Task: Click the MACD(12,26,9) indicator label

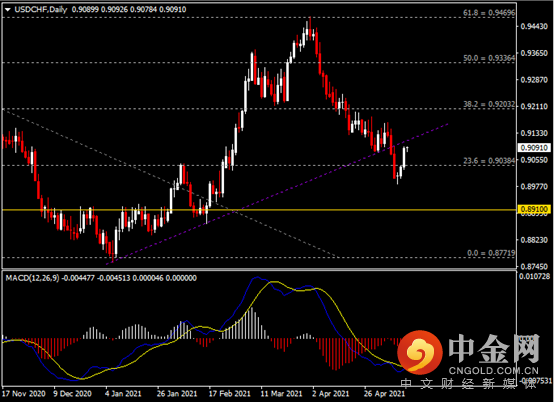Action: (x=32, y=278)
